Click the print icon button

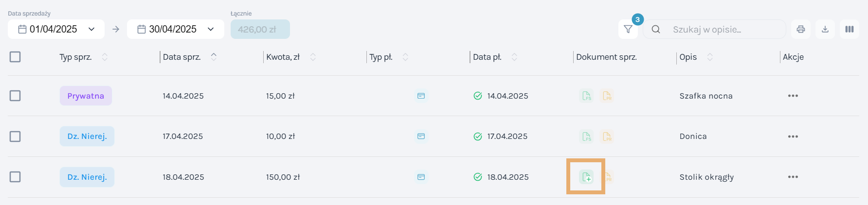pos(801,29)
